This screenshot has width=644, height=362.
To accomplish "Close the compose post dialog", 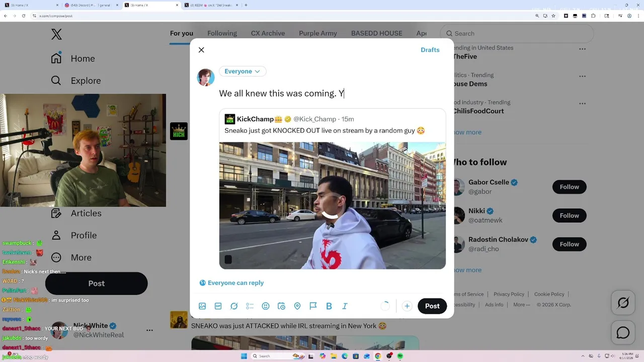I will coord(201,50).
